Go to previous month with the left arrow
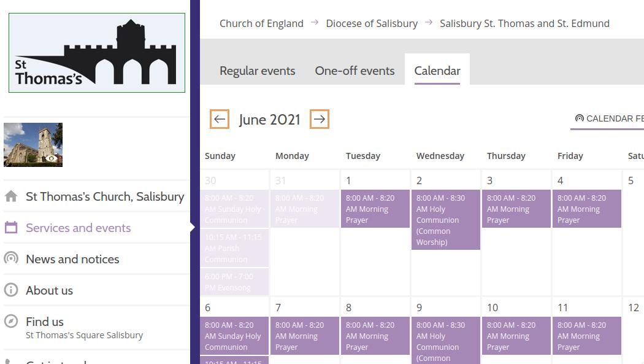This screenshot has height=364, width=644. tap(219, 119)
